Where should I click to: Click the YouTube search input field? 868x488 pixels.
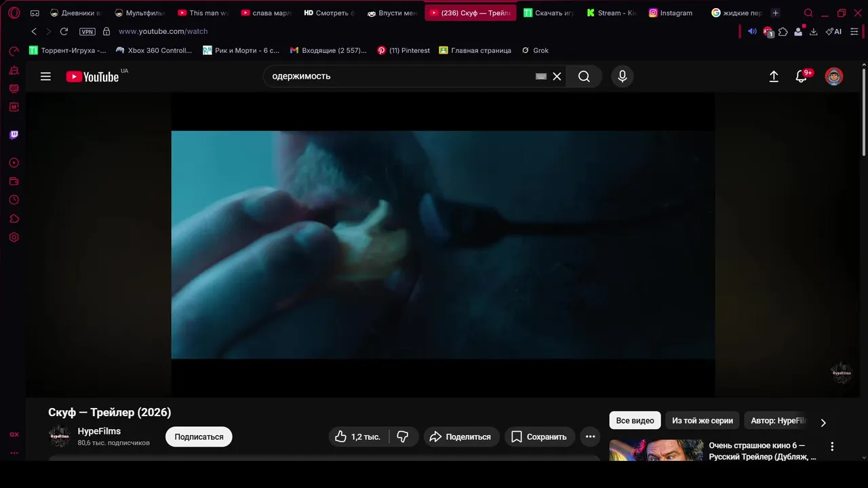click(400, 77)
